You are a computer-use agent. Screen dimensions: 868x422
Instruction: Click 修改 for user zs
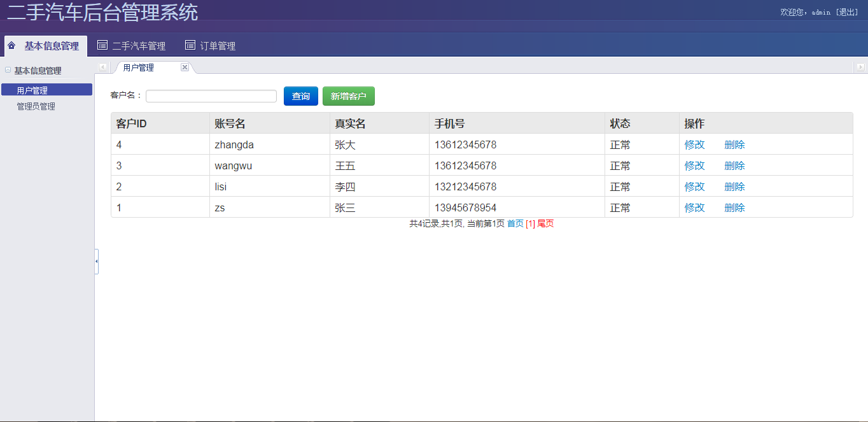point(695,207)
